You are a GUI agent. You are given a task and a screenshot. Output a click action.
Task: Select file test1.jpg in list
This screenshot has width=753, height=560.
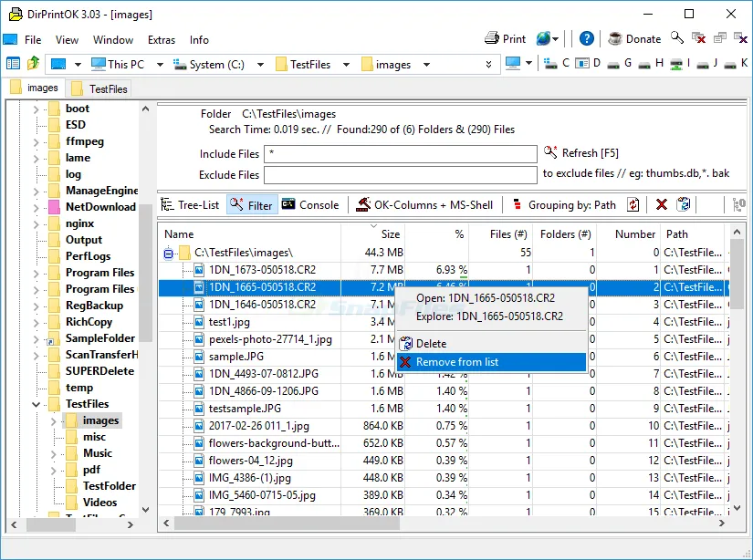pyautogui.click(x=229, y=322)
